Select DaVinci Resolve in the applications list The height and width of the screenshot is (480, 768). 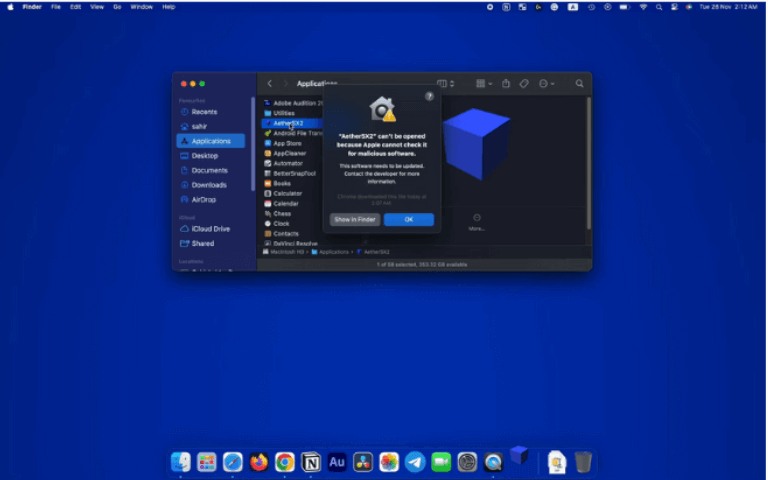point(293,243)
